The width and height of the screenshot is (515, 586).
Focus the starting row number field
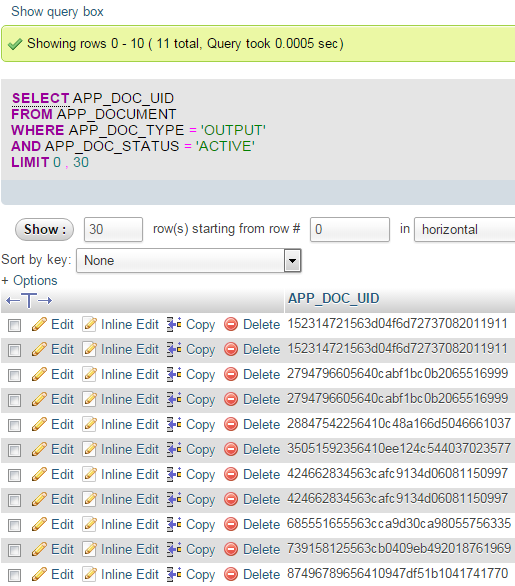tap(350, 229)
